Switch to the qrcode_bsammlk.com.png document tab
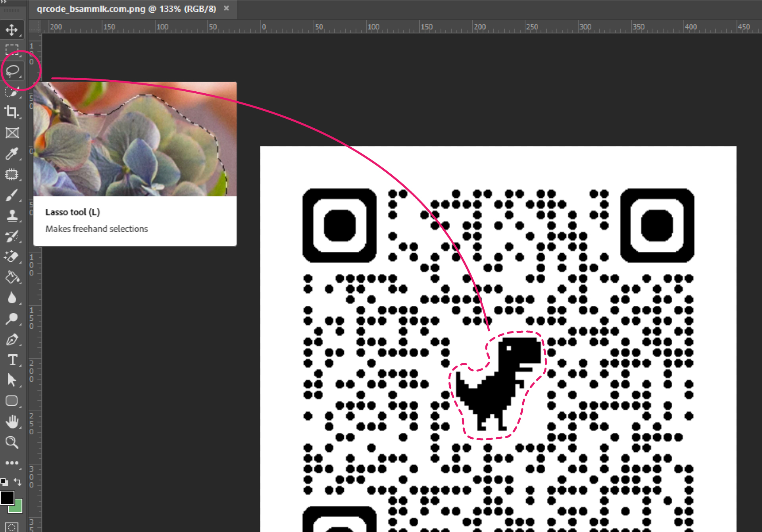 (x=126, y=9)
